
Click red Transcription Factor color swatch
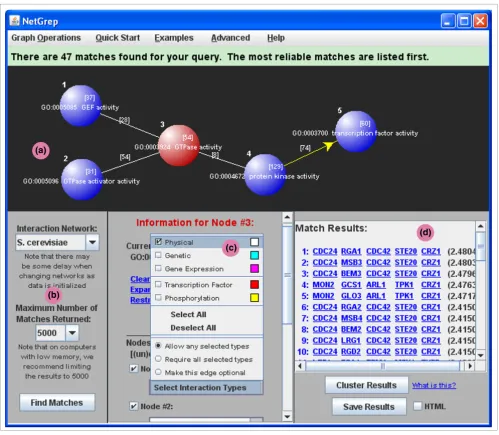(x=254, y=284)
